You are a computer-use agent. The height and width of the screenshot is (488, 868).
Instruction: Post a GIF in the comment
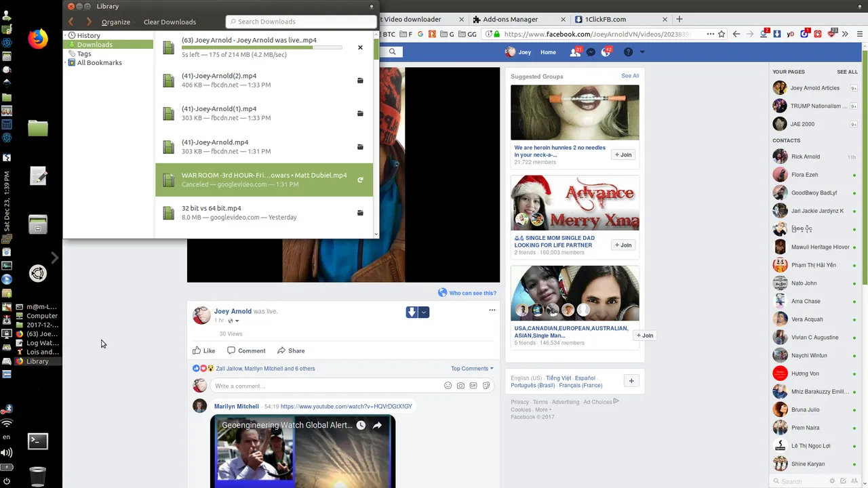click(473, 386)
